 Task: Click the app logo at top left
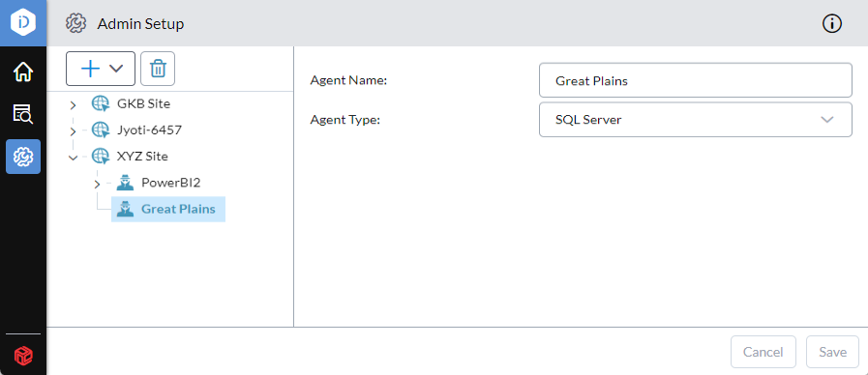pyautogui.click(x=23, y=22)
